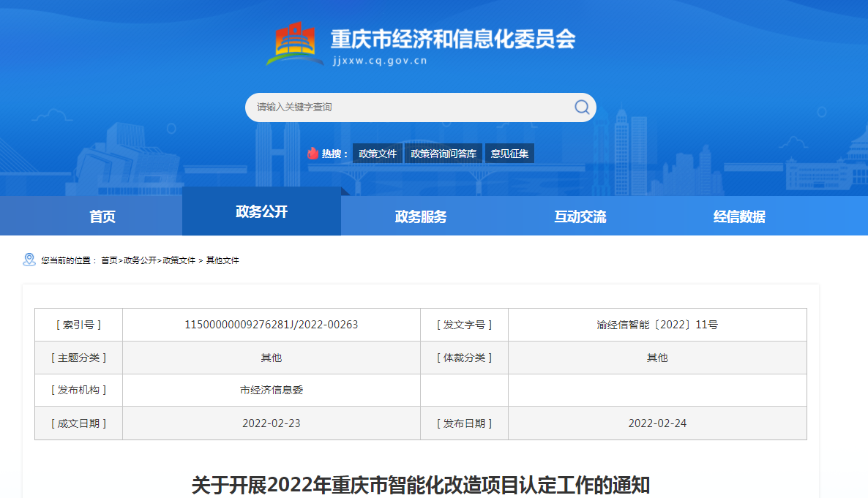Click the red flame hot-search icon
The width and height of the screenshot is (868, 498).
[313, 154]
